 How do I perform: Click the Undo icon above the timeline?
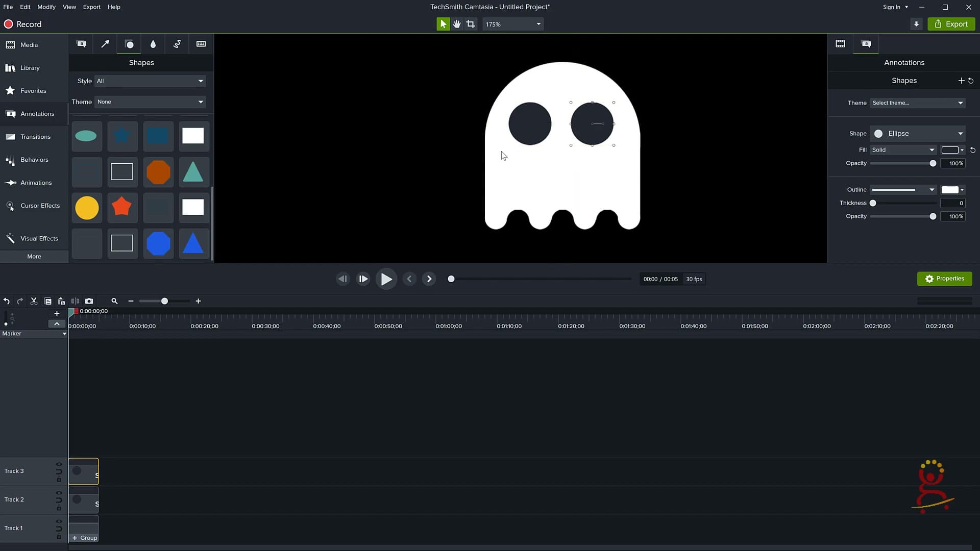6,301
